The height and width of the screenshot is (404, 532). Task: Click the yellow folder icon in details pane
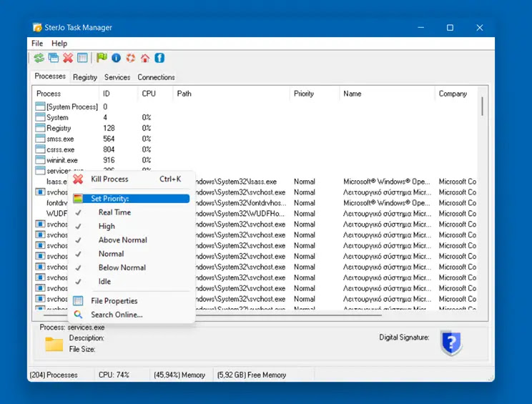54,344
